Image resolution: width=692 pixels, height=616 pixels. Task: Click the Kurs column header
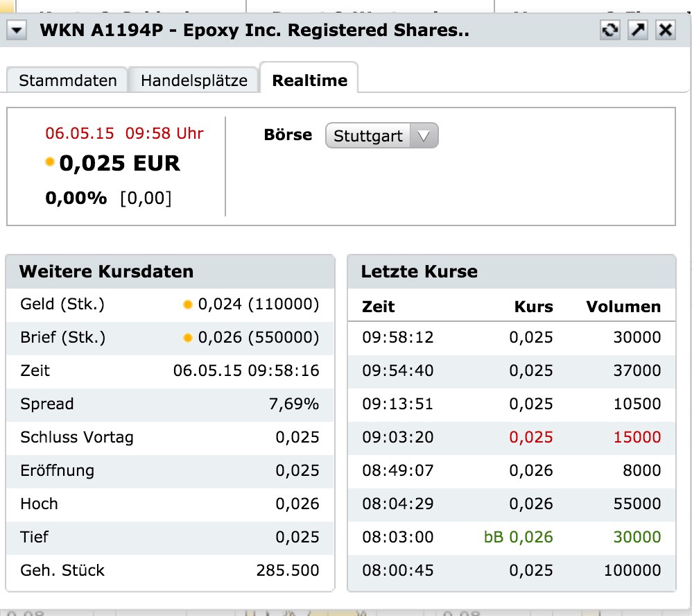533,307
